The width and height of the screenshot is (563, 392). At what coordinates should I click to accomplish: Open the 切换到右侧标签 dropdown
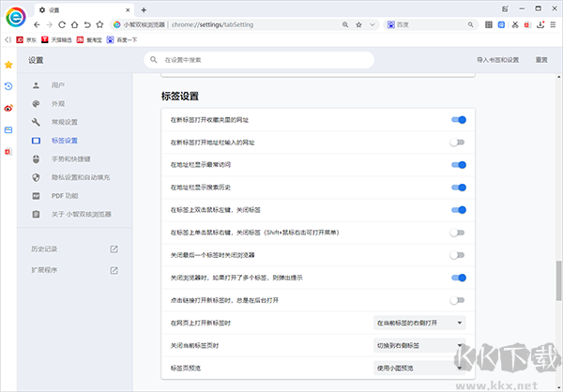coord(419,345)
